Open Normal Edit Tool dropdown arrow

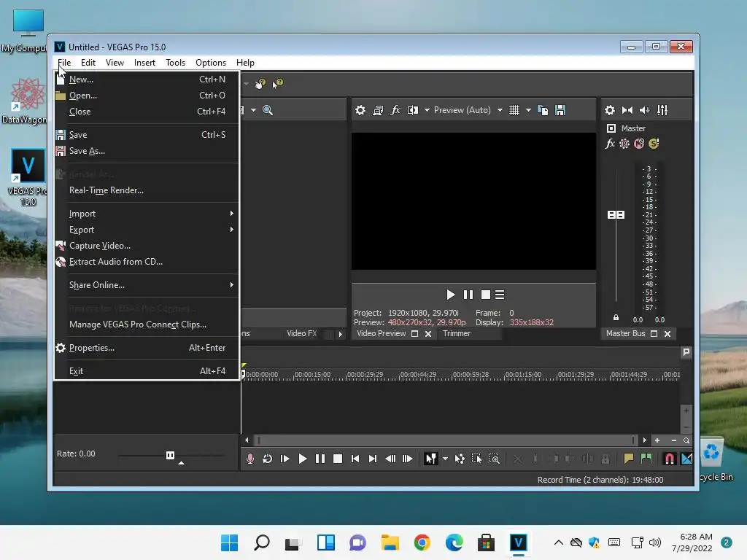[445, 459]
